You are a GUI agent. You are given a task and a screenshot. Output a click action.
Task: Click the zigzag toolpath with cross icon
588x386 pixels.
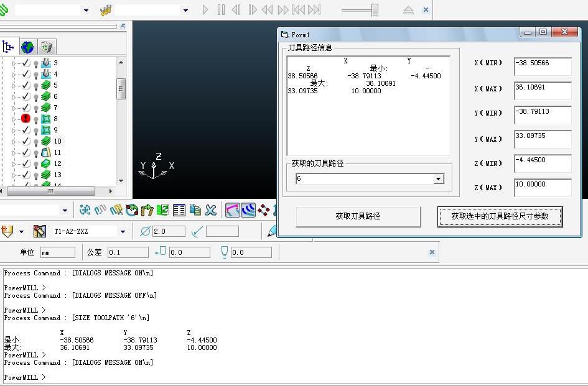click(x=116, y=210)
